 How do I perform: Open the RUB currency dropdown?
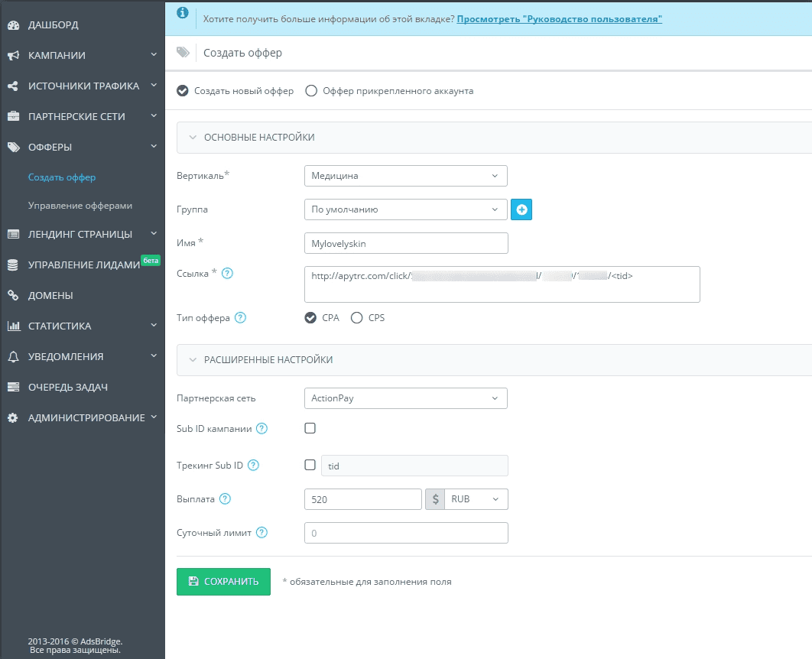pyautogui.click(x=476, y=499)
